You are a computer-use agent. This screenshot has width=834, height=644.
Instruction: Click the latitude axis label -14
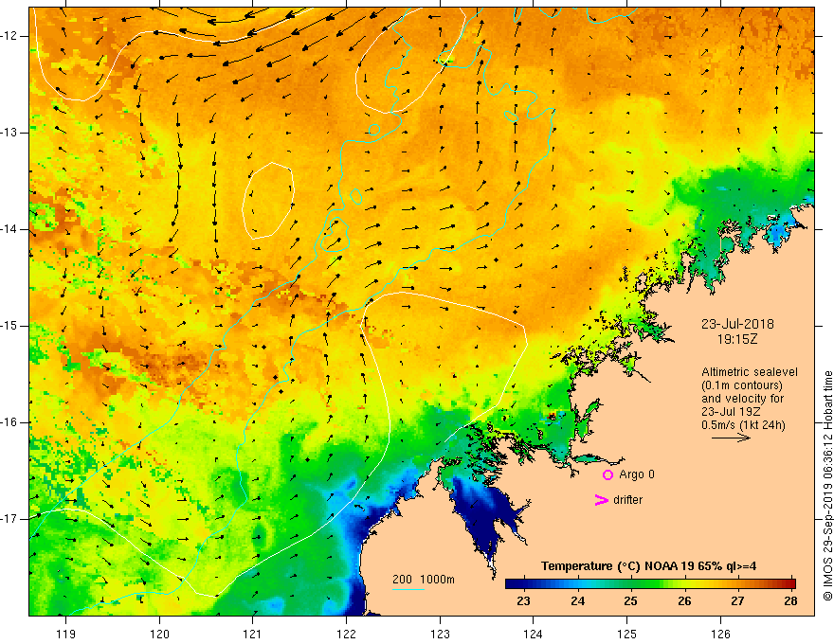pos(9,229)
